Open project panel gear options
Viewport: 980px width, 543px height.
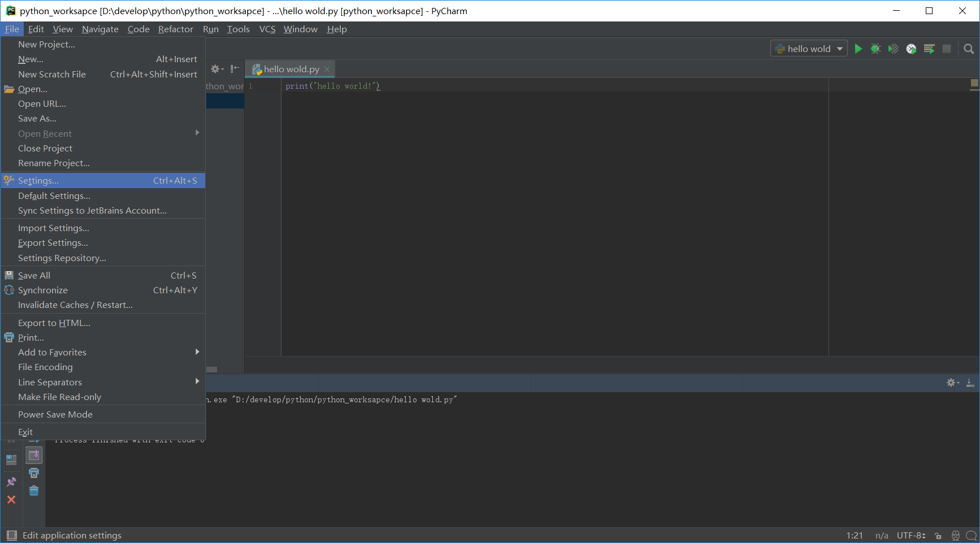point(216,69)
